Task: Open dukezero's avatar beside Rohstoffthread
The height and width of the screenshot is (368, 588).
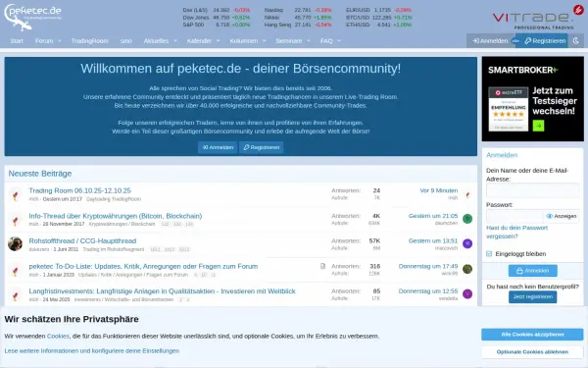Action: click(16, 244)
